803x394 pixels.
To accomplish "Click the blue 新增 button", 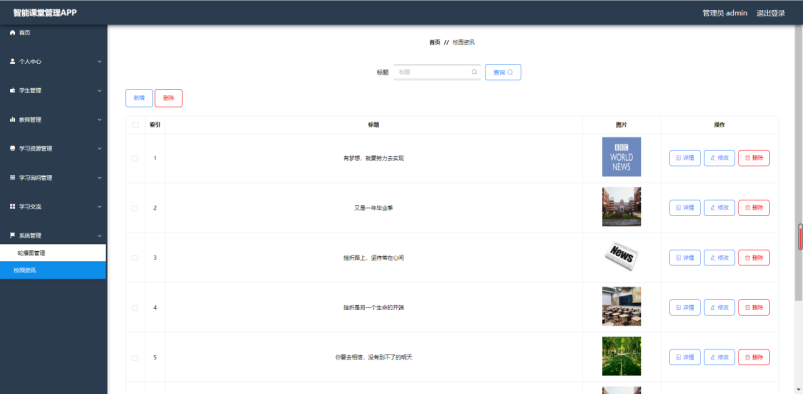I will click(139, 98).
